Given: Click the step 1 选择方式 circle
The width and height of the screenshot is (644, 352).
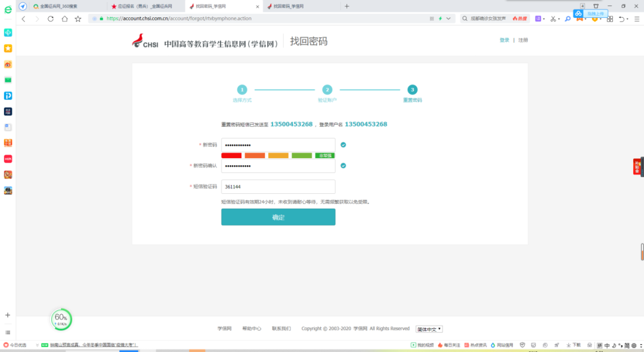Looking at the screenshot, I should pyautogui.click(x=242, y=89).
